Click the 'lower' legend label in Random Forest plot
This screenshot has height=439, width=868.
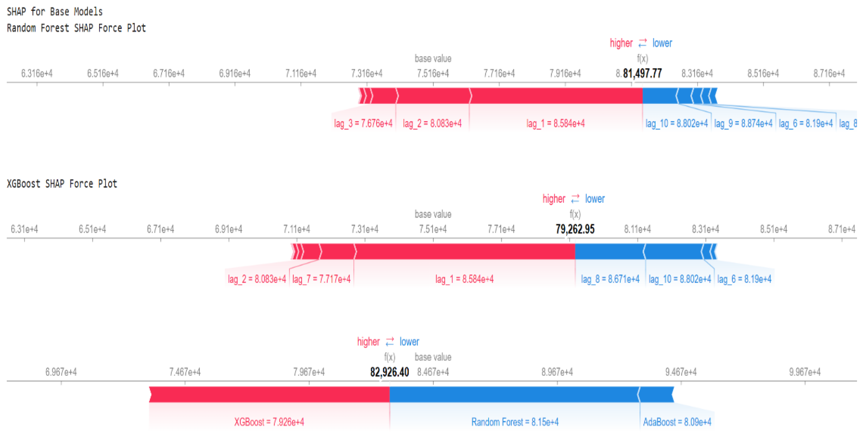click(x=662, y=43)
